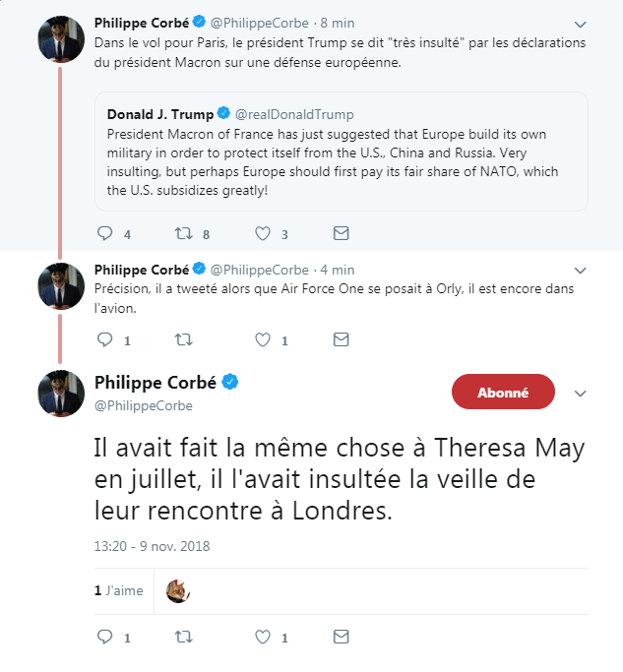Open the '13:20 - 9 nov. 2018' timestamp
The image size is (623, 672).
152,546
